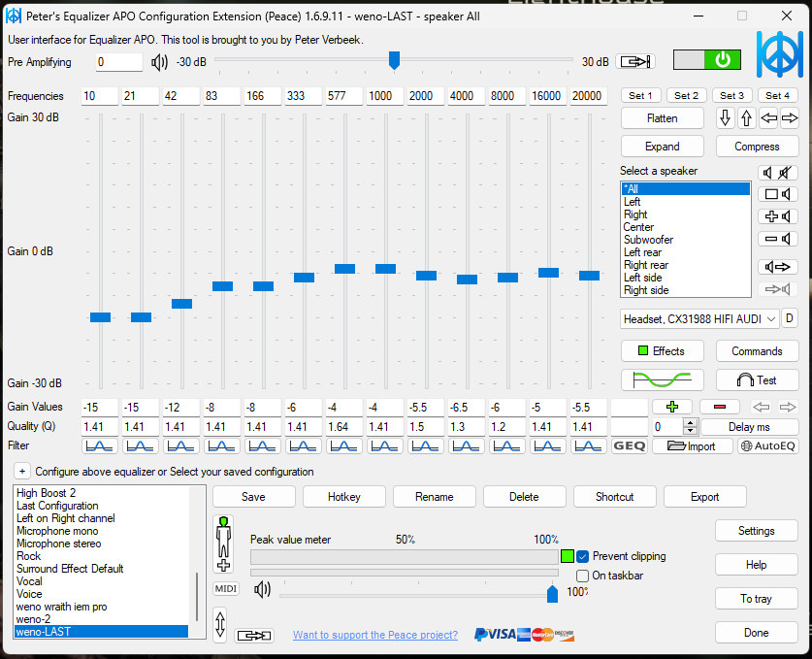Screen dimensions: 812x659
Task: Click the MIDI icon
Action: click(226, 589)
